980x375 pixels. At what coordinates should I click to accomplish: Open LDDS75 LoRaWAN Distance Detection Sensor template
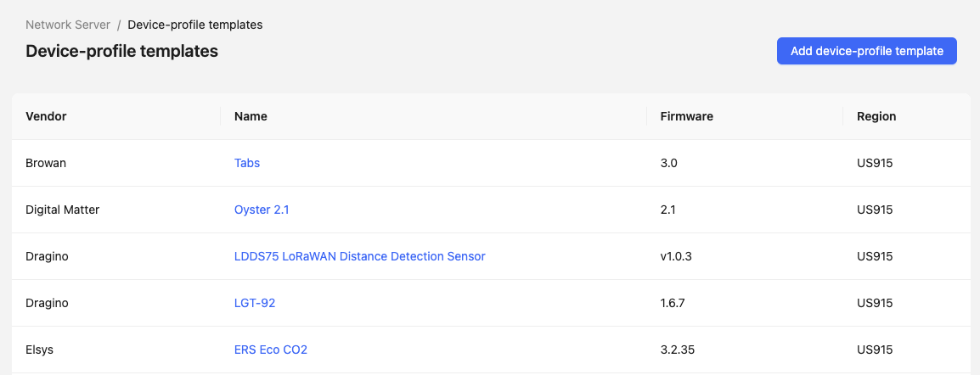pyautogui.click(x=359, y=256)
